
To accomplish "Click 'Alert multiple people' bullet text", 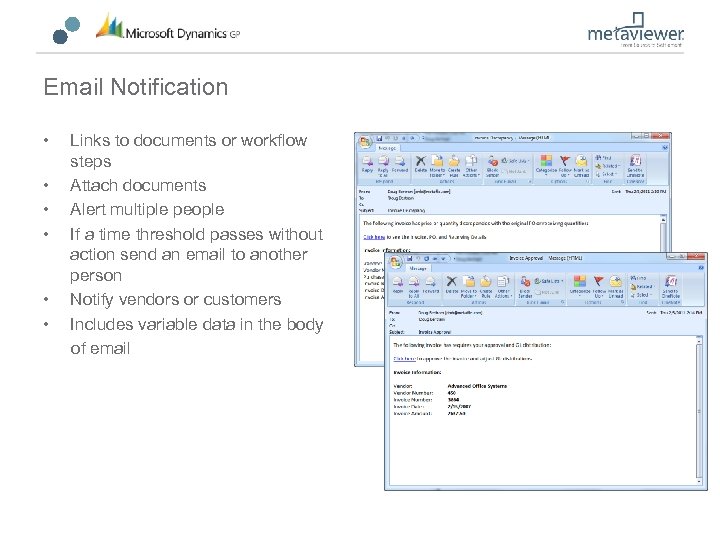I will click(147, 209).
